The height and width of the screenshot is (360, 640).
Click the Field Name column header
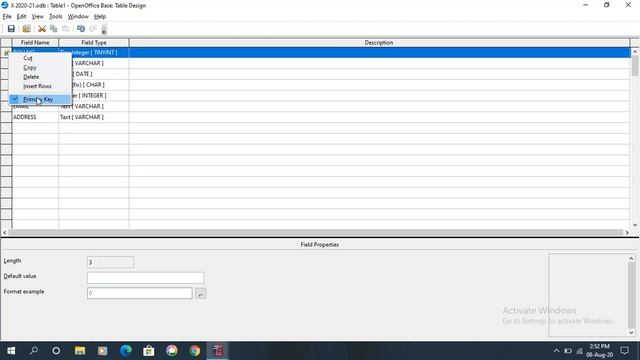pos(35,42)
